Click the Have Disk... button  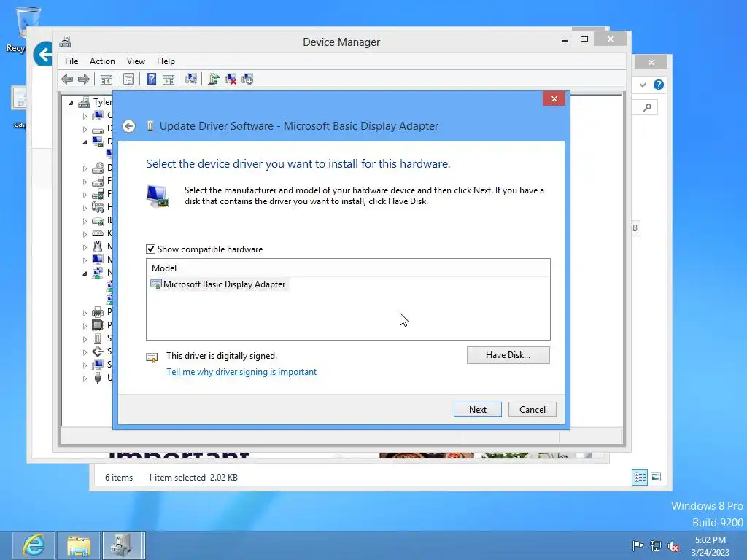[508, 355]
